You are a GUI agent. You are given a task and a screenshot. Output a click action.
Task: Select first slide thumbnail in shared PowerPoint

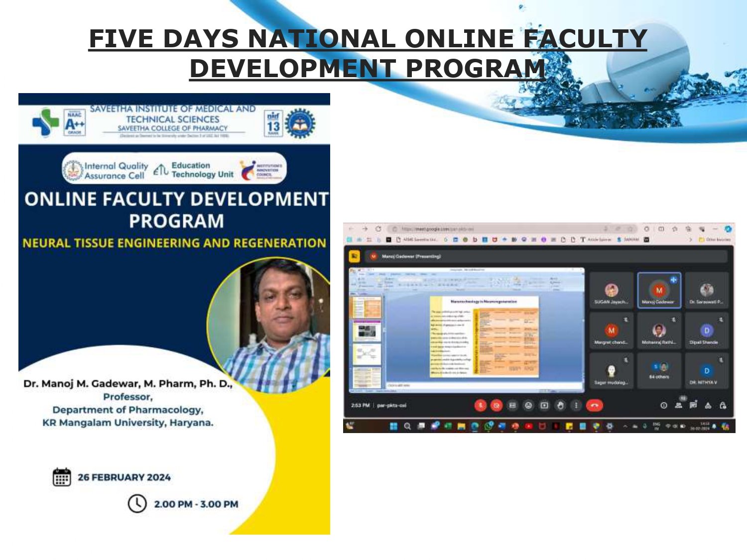(366, 307)
